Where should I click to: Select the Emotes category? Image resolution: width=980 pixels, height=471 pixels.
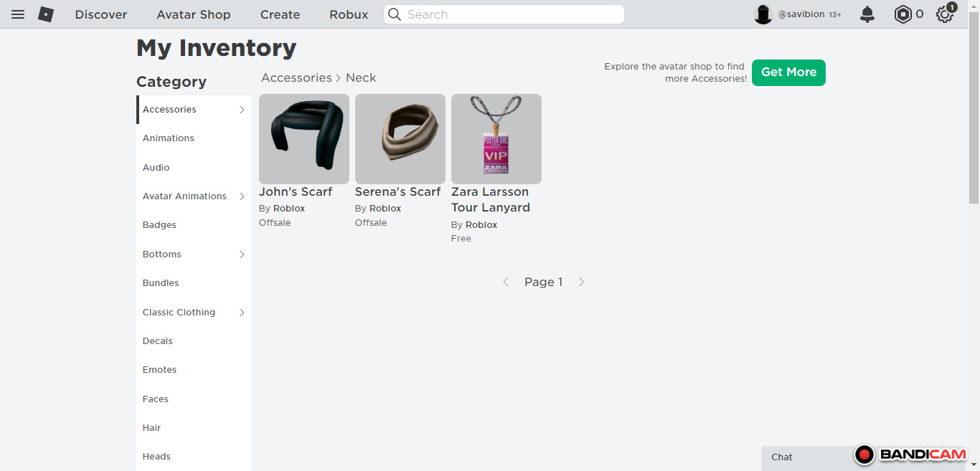point(160,370)
